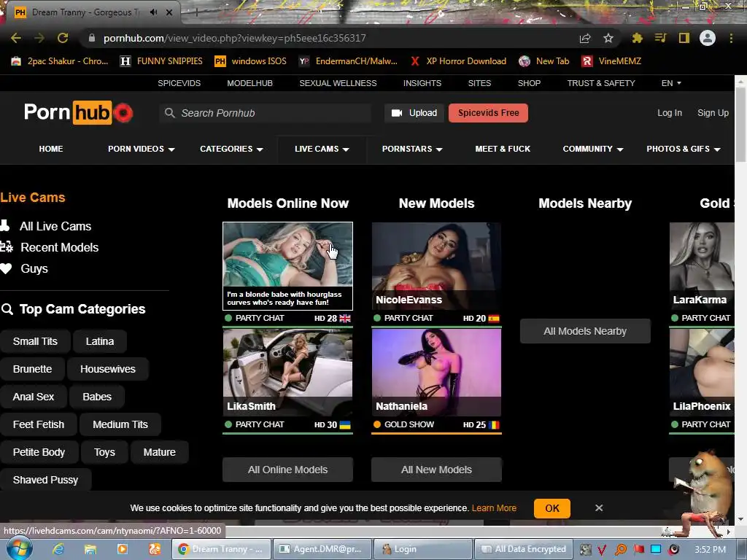Viewport: 747px width, 560px height.
Task: Click the scrollbar down arrow
Action: (741, 519)
